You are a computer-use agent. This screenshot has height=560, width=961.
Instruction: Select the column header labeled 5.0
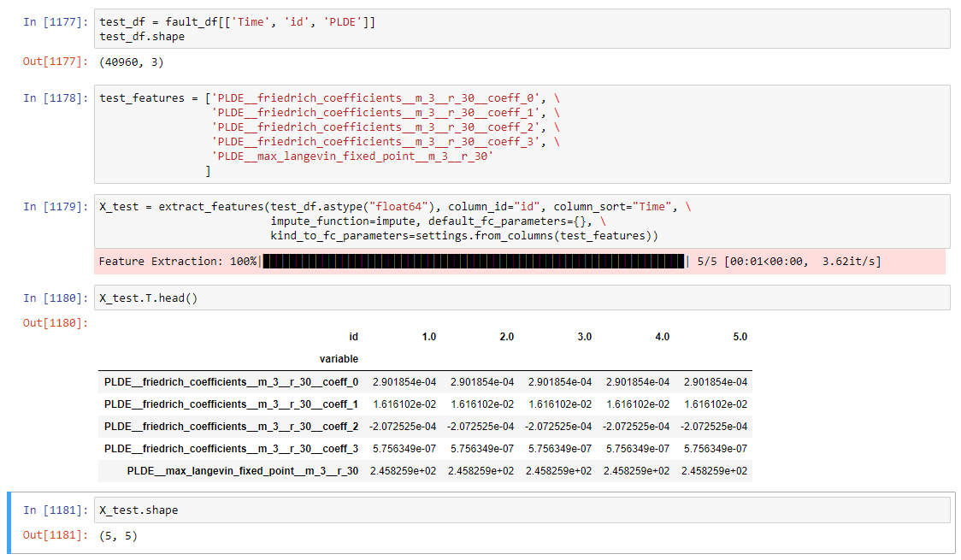point(739,336)
